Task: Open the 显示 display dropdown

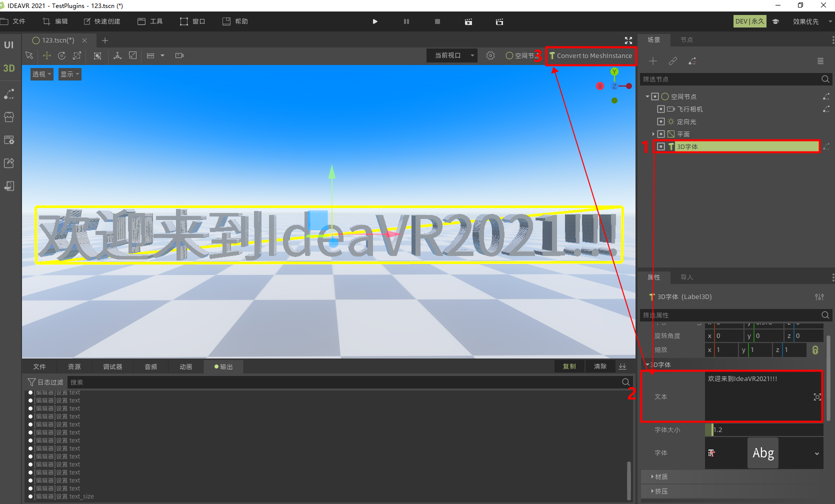Action: [x=70, y=74]
